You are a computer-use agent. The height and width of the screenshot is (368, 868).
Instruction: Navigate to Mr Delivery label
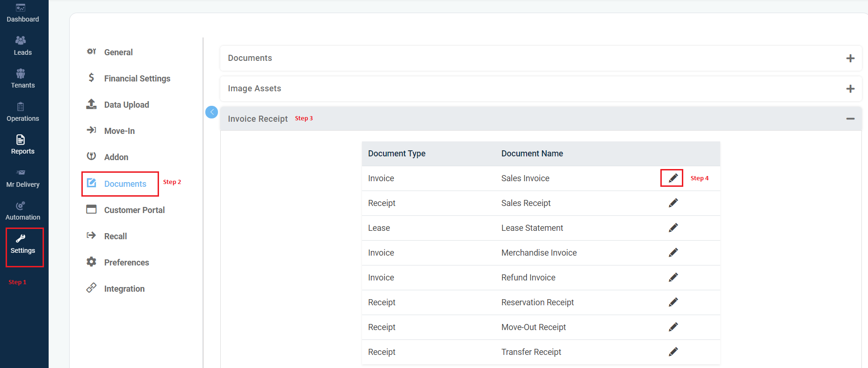click(23, 184)
